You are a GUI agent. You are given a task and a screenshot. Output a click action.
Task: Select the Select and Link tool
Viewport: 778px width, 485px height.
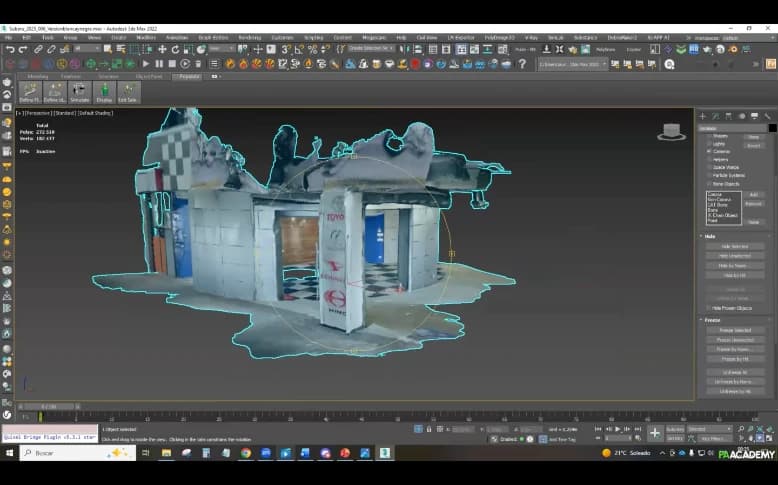pyautogui.click(x=38, y=49)
